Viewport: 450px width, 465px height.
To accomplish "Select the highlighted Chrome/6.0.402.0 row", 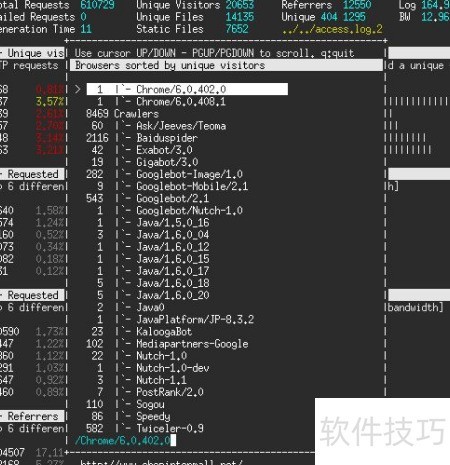I will pyautogui.click(x=187, y=89).
